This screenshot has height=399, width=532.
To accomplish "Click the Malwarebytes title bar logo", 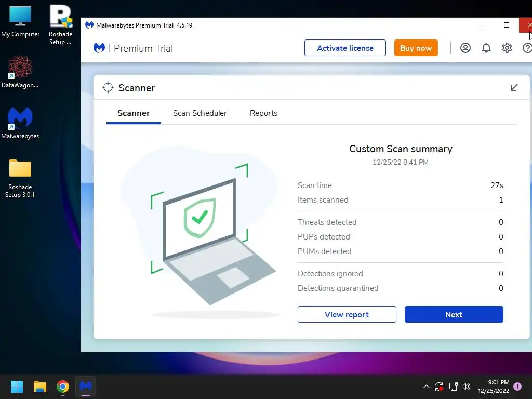I will [89, 25].
